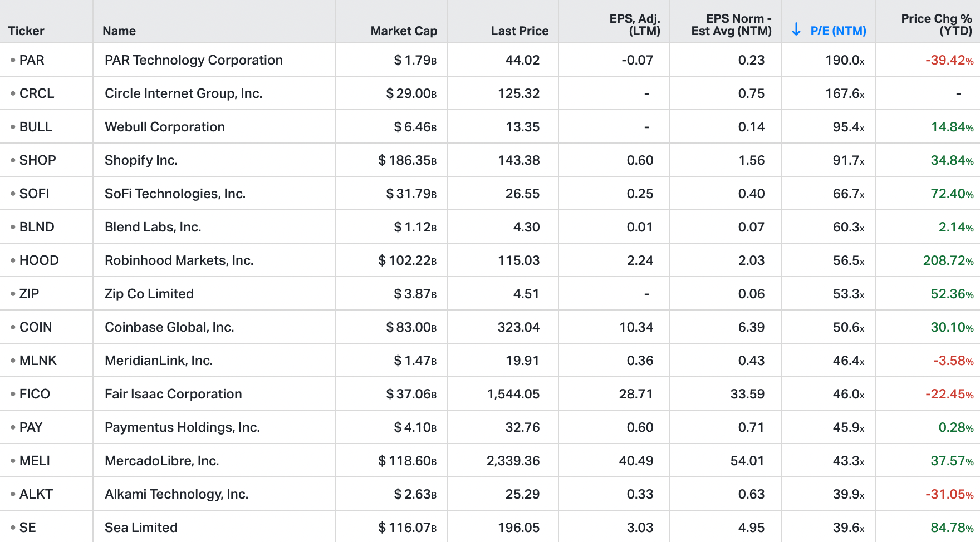Click Paymentus Holdings, Inc. name
Screen dimensions: 980x542
[x=182, y=427]
